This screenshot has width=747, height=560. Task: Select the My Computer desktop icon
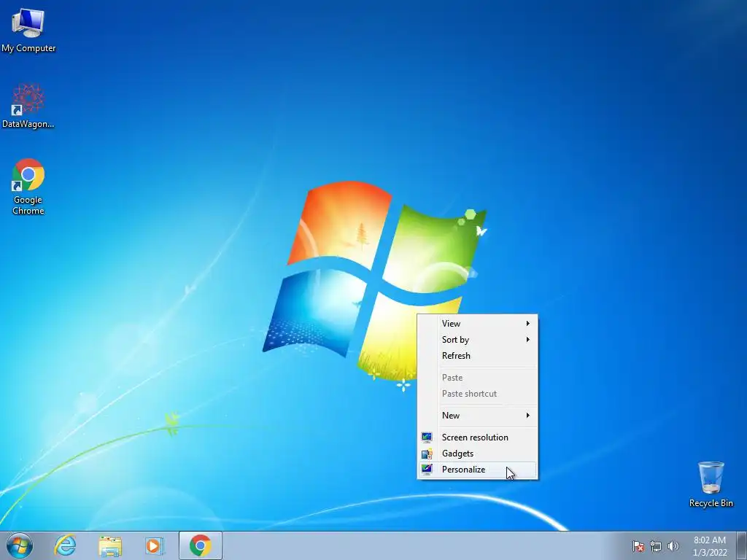[x=28, y=29]
